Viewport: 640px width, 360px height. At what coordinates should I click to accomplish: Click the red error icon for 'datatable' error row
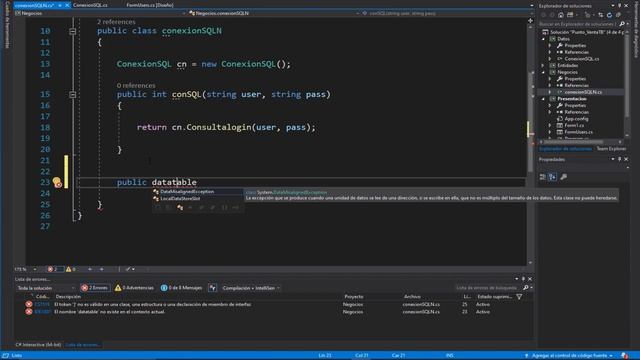click(29, 312)
